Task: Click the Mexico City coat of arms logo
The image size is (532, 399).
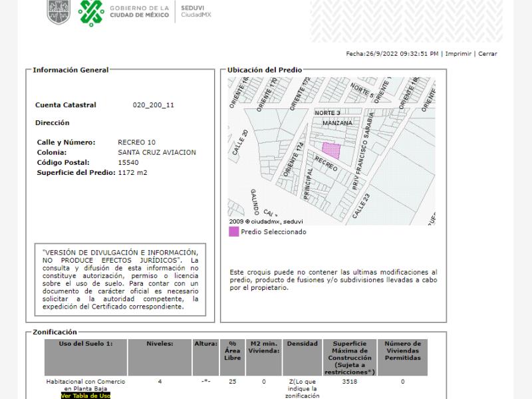Action: point(59,12)
